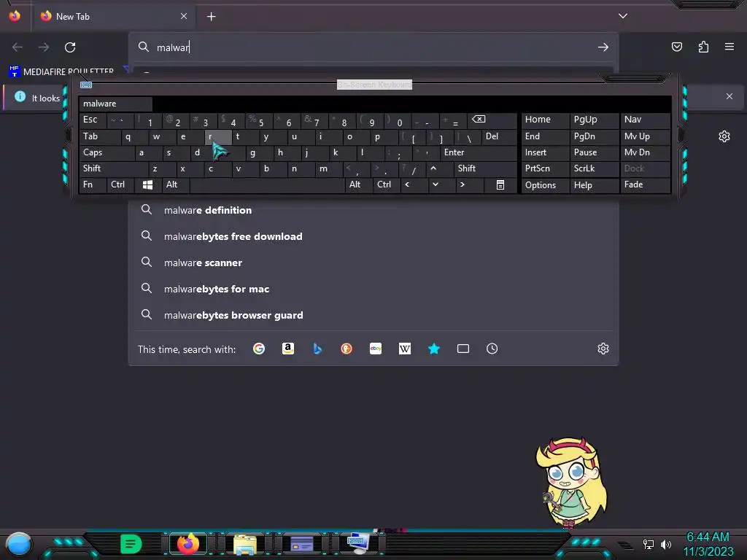Choose suggestion 'malwarebytes free download'
The image size is (747, 560).
(373, 236)
